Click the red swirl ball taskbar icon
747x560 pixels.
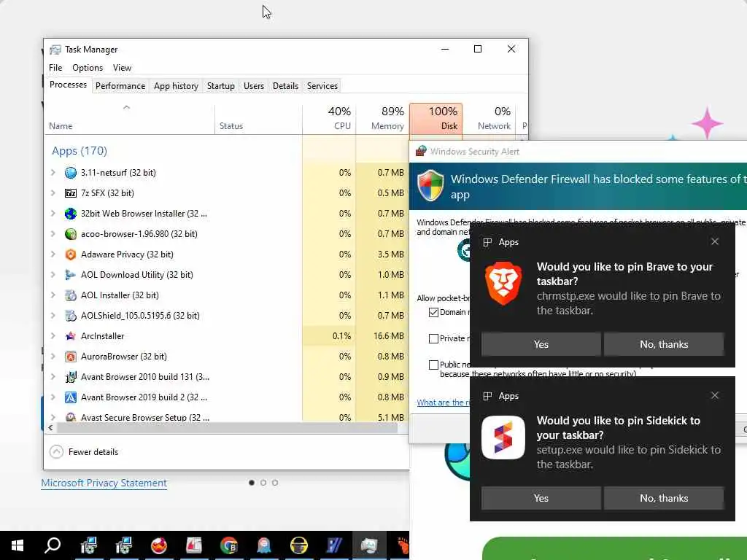pos(158,545)
